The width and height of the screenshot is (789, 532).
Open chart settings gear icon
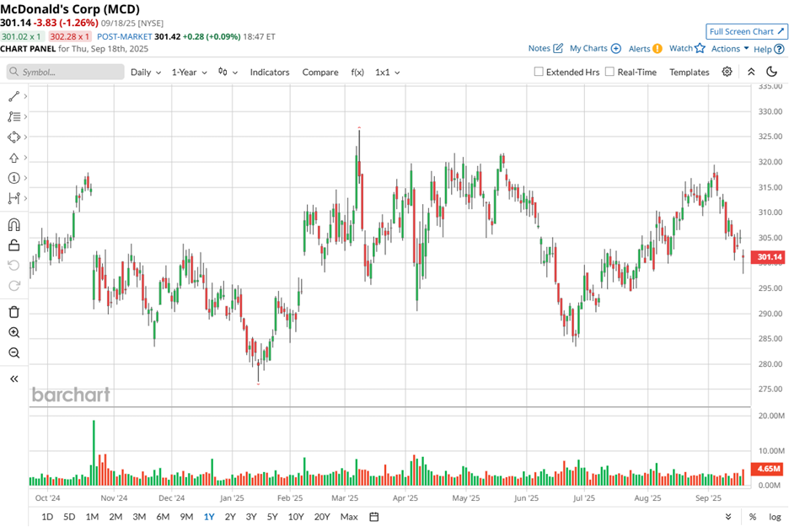[727, 72]
